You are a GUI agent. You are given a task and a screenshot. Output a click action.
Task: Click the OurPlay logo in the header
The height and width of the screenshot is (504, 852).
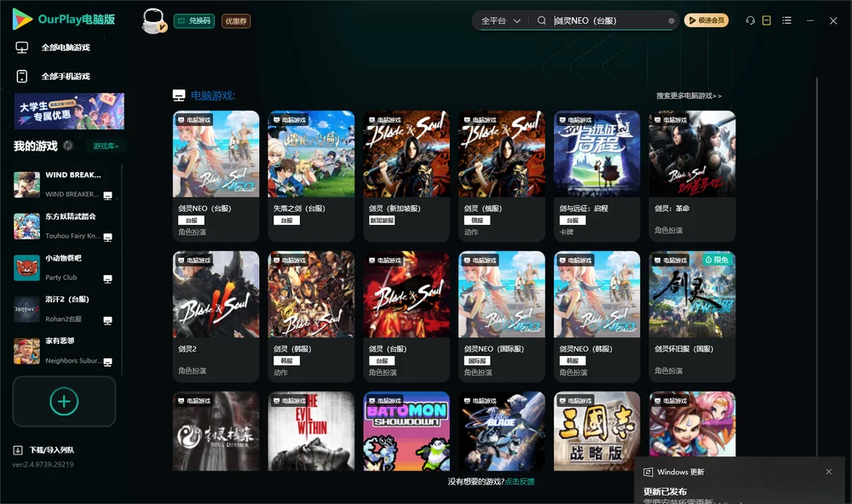click(x=64, y=20)
